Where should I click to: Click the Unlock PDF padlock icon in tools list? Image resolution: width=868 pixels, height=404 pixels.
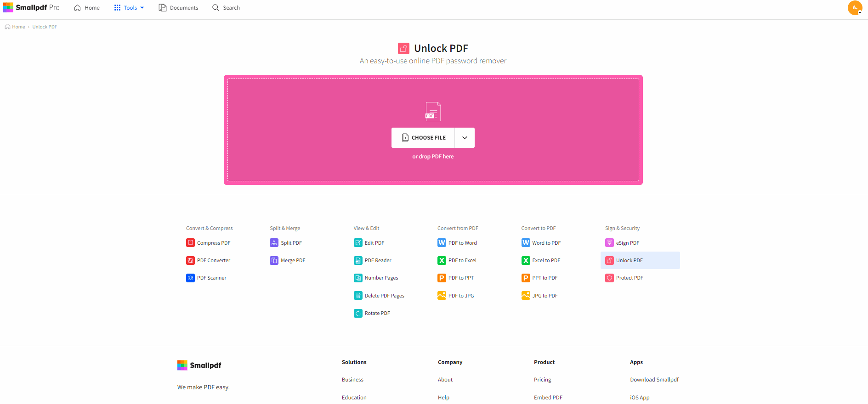pos(609,260)
